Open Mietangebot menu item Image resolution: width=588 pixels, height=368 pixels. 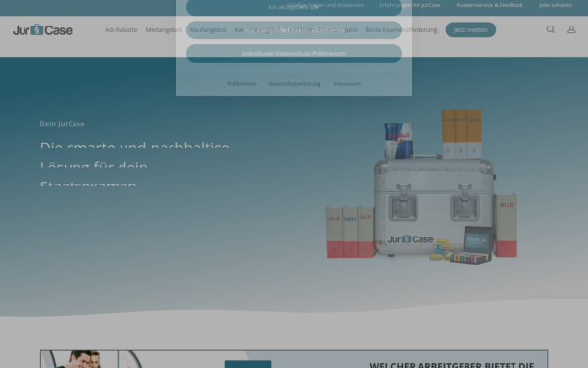pyautogui.click(x=164, y=30)
